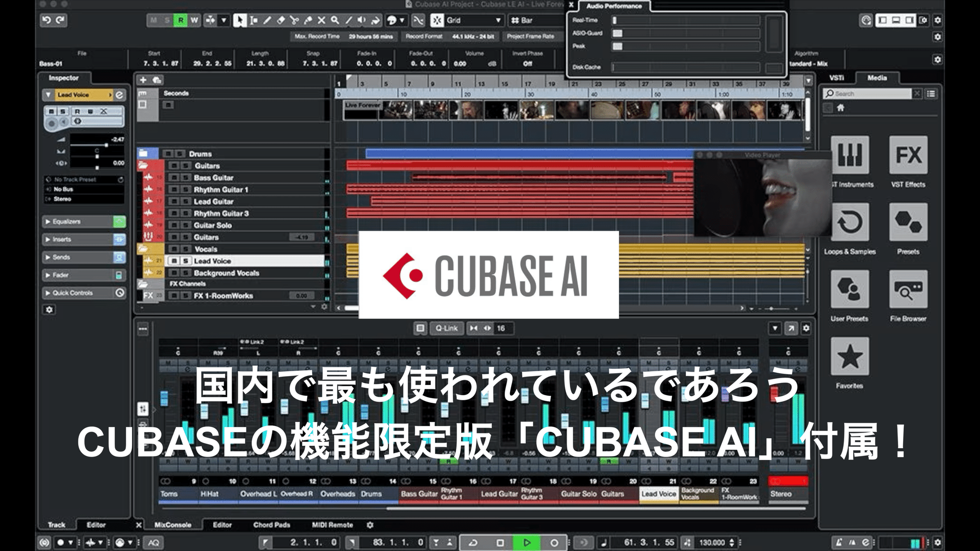Toggle Solo on Lead Voice track

point(186,261)
